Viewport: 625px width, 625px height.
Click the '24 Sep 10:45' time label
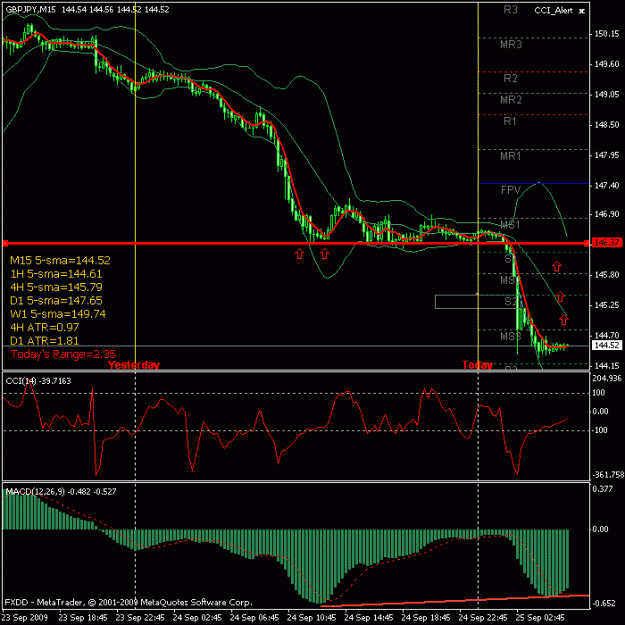[312, 618]
